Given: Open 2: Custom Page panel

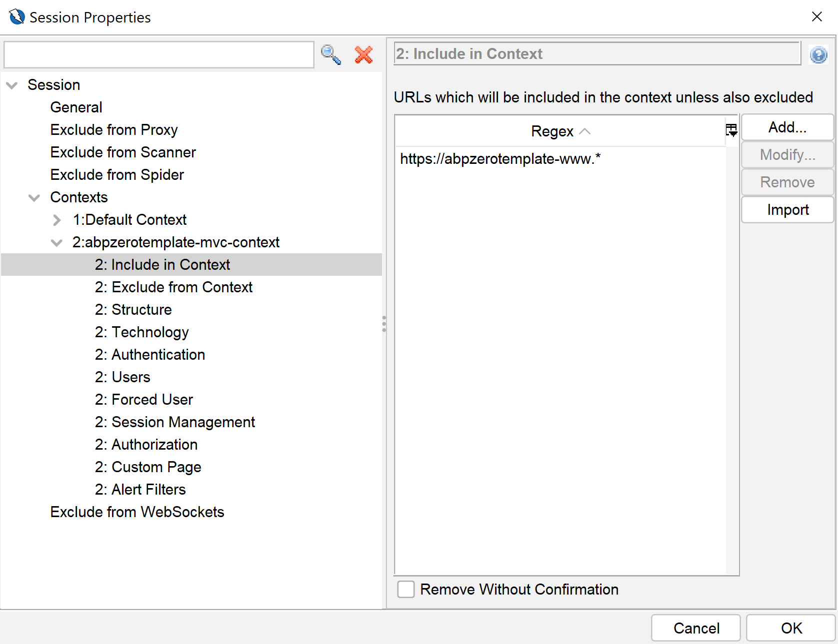Looking at the screenshot, I should coord(148,467).
